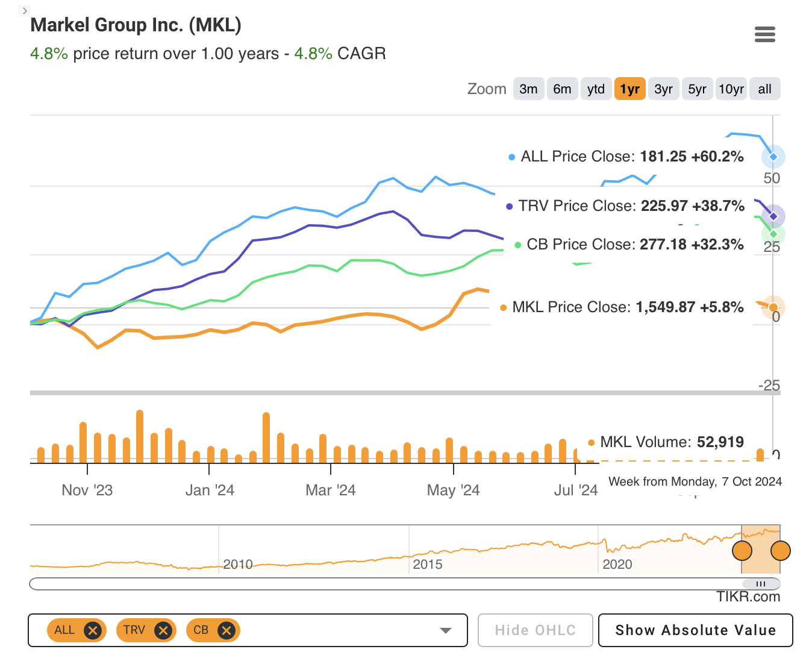Switch to the all zoom tab
This screenshot has width=812, height=664.
tap(764, 89)
